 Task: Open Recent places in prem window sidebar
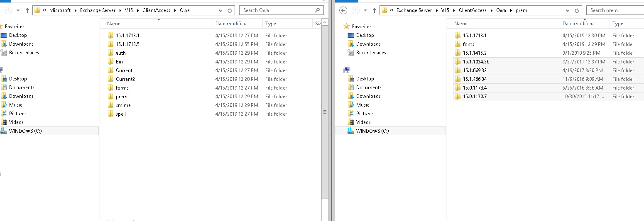click(x=371, y=53)
